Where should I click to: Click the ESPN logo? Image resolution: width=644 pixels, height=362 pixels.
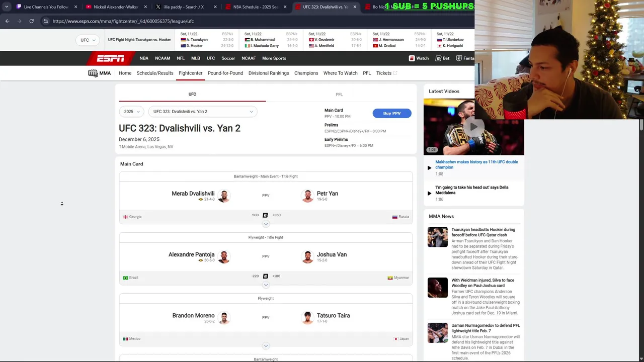point(110,58)
